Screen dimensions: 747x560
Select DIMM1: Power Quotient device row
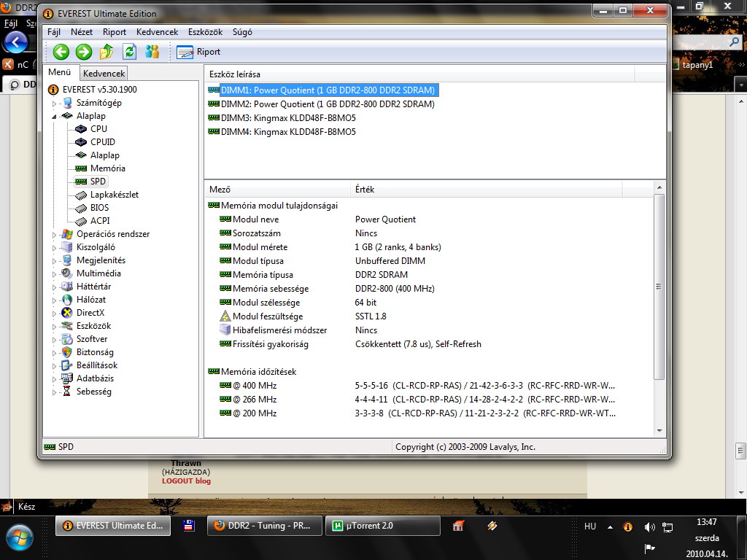click(x=323, y=90)
